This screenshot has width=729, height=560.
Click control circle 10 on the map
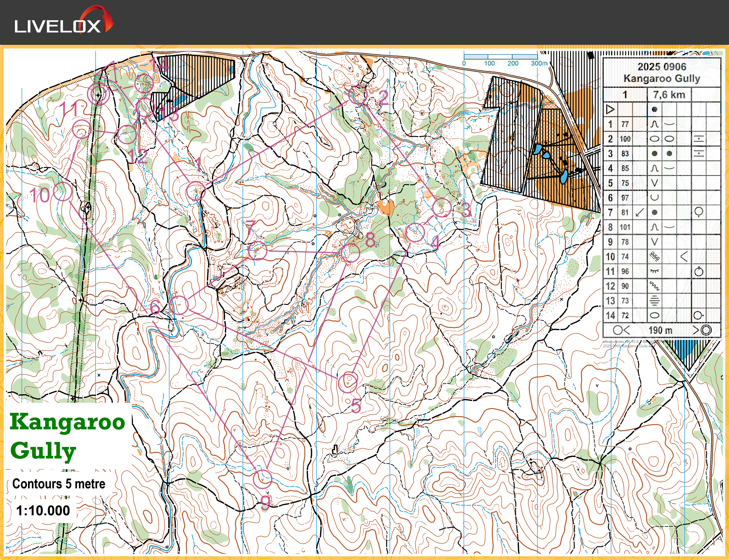click(x=63, y=192)
